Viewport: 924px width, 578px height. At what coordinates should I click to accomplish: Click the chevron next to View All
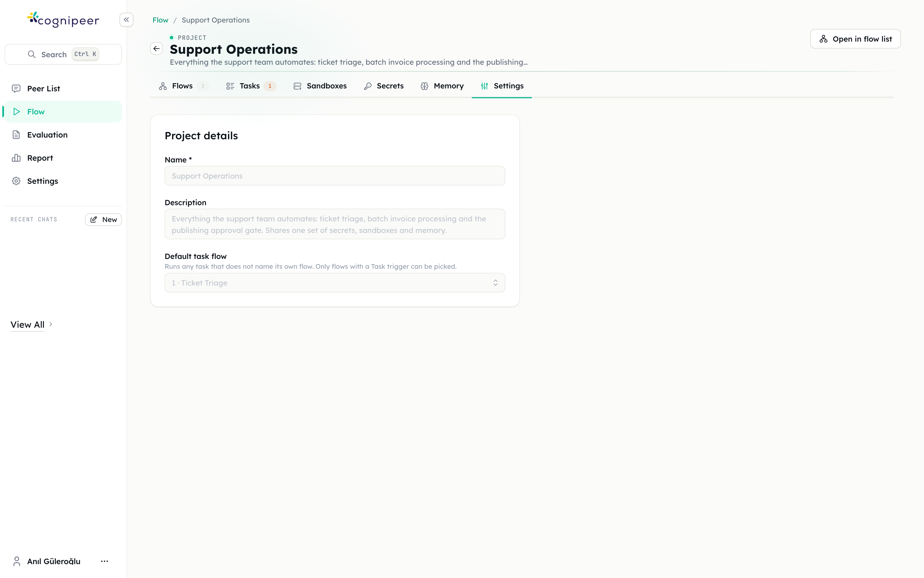coord(51,325)
